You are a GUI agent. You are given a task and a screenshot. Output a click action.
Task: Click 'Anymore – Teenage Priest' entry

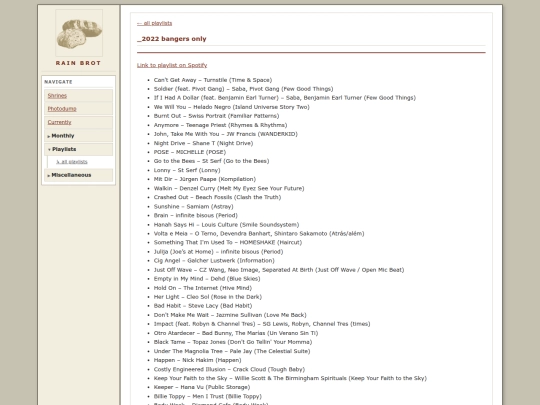[220, 125]
